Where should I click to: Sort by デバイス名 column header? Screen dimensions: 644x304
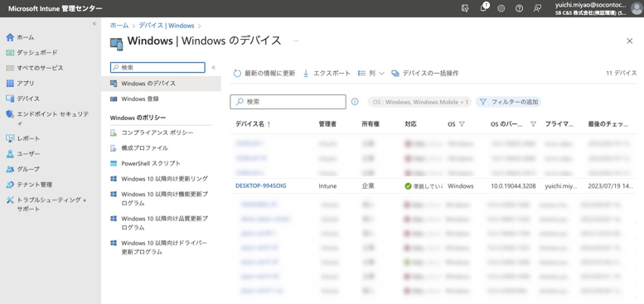[253, 124]
